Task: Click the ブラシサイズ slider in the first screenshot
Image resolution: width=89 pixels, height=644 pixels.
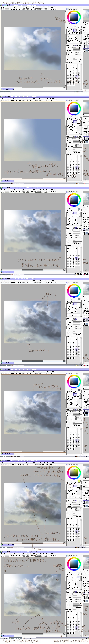Action: 77,47
